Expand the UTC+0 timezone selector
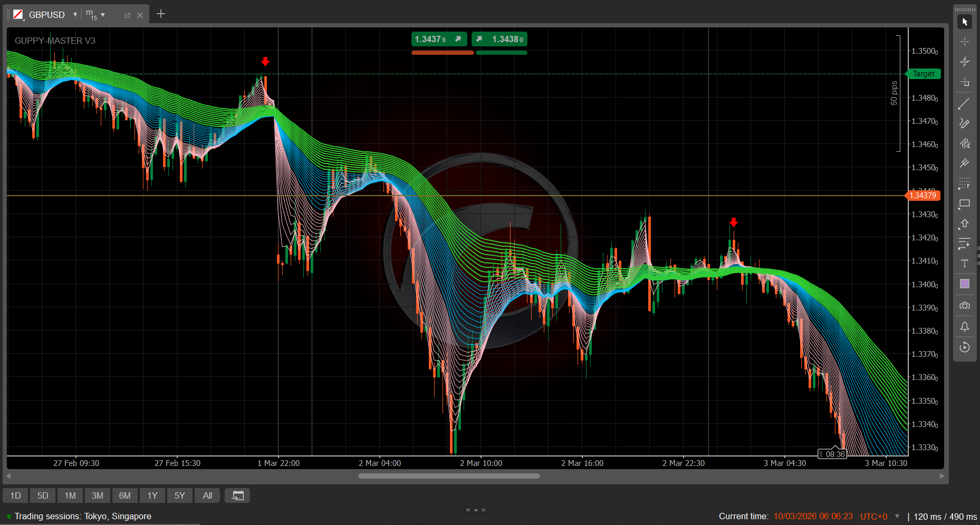This screenshot has width=980, height=525. 897,517
